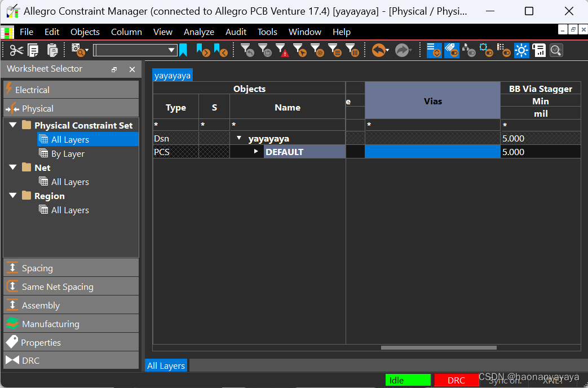Screen dimensions: 588x388
Task: Click the Copy toolbar icon
Action: click(x=33, y=50)
